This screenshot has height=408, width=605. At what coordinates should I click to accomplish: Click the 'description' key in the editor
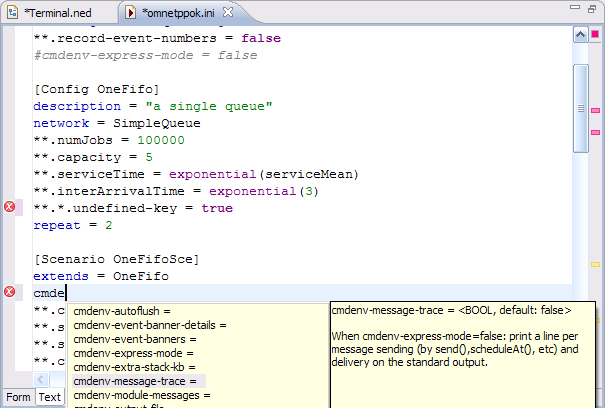point(77,106)
